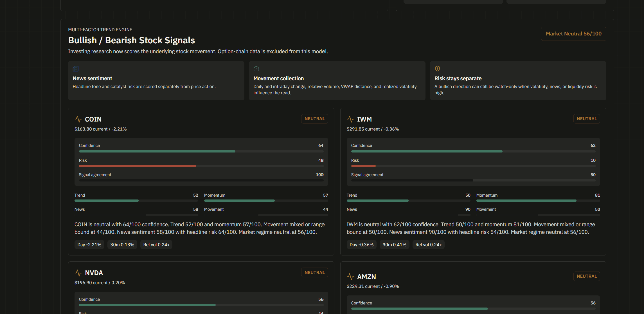Screen dimensions: 644x314
Task: Click the IWM pulse activity icon
Action: [350, 119]
